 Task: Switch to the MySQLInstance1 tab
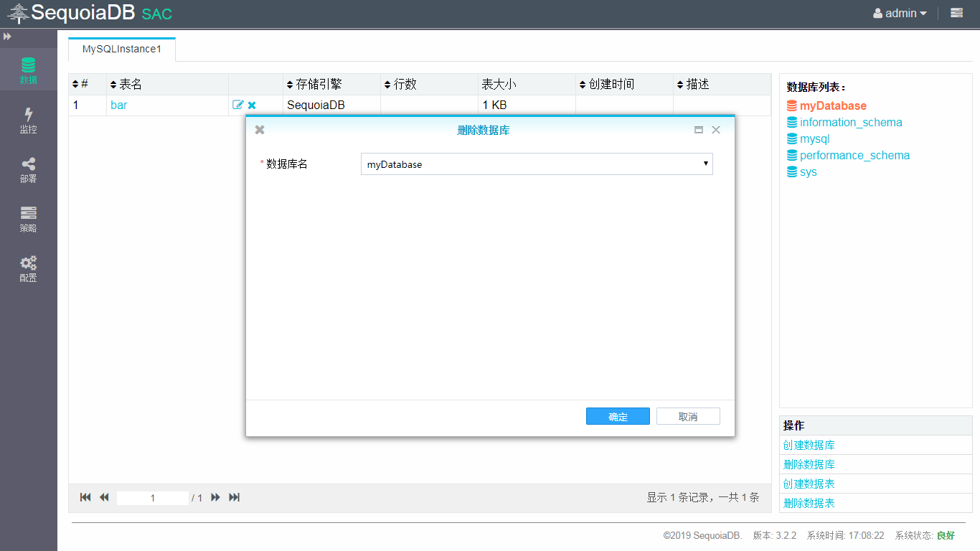click(121, 50)
